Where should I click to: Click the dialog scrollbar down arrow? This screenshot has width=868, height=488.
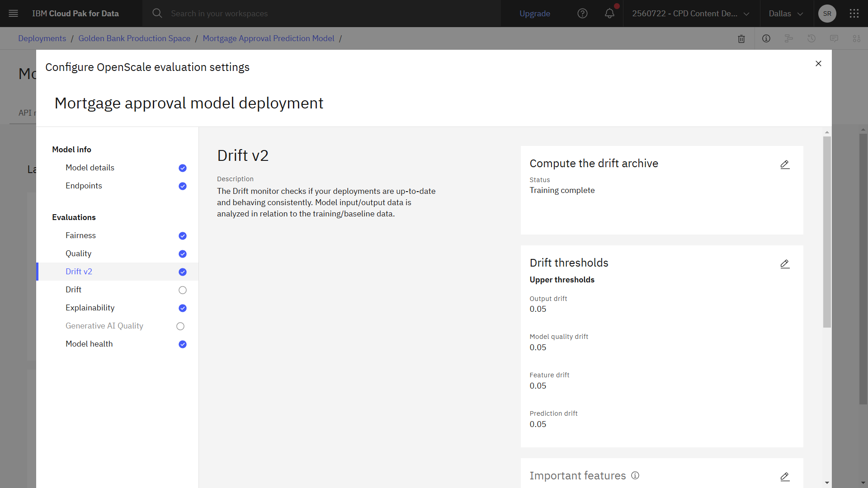click(x=827, y=483)
